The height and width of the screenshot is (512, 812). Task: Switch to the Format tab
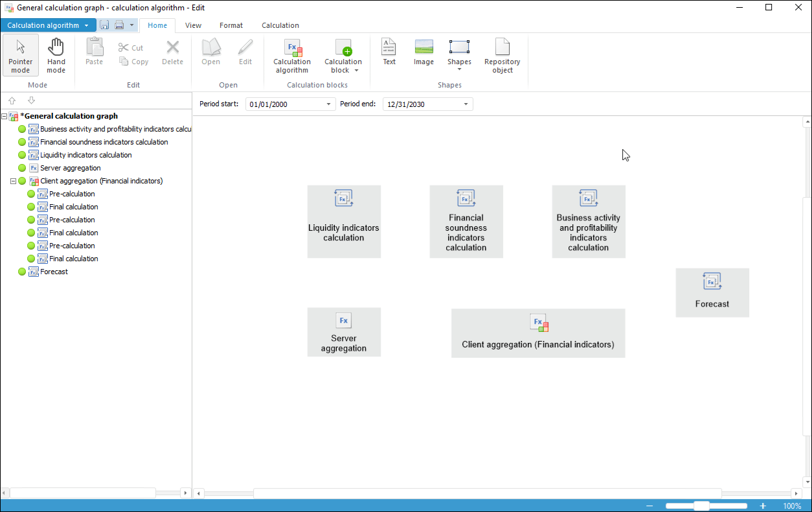click(x=231, y=25)
